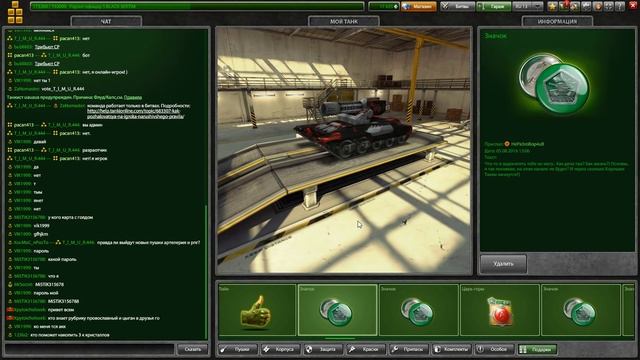Open the Правила rules link in chat

pos(133,97)
